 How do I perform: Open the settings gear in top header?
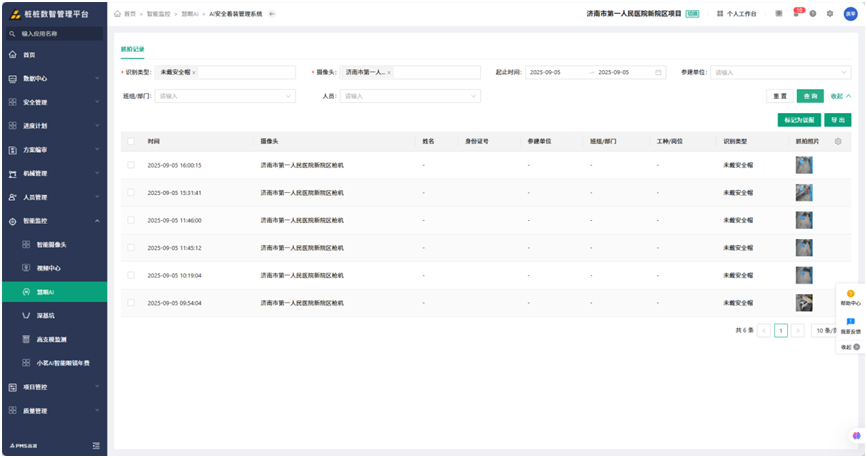829,14
